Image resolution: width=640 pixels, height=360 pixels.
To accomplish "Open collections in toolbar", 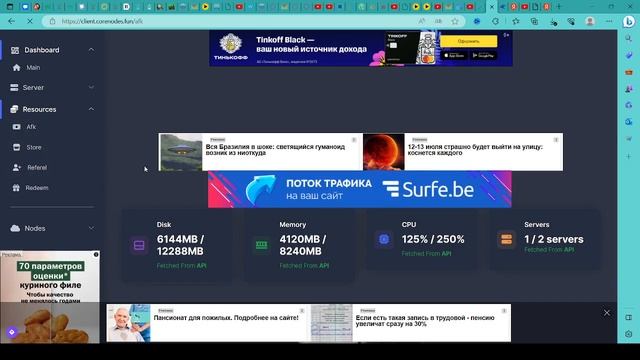I will point(534,21).
